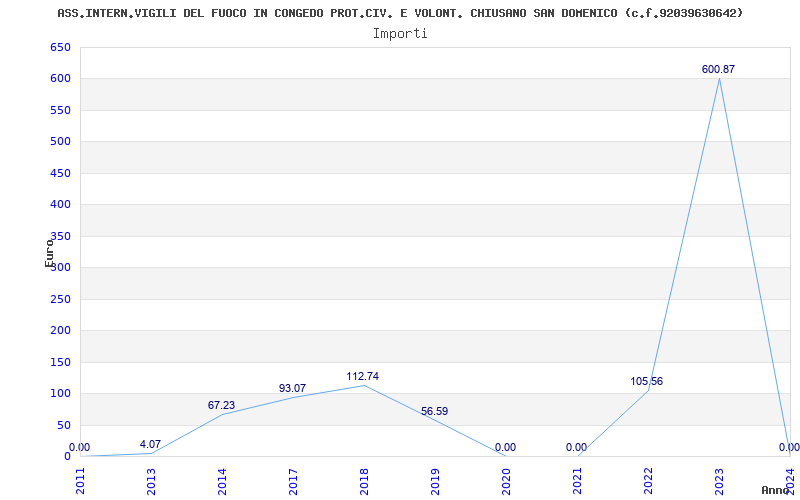Click the 300 y-axis tick label

(x=60, y=267)
